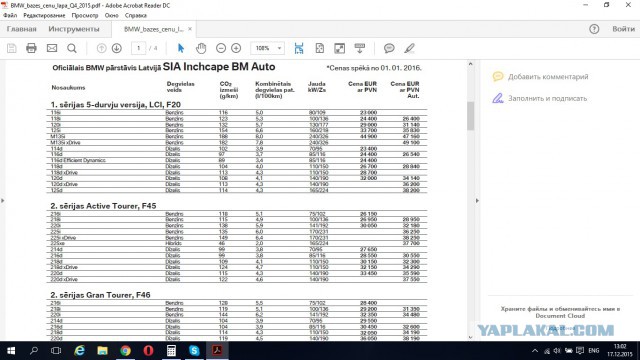Click the Войти sign-in button
The height and width of the screenshot is (360, 640).
point(623,29)
